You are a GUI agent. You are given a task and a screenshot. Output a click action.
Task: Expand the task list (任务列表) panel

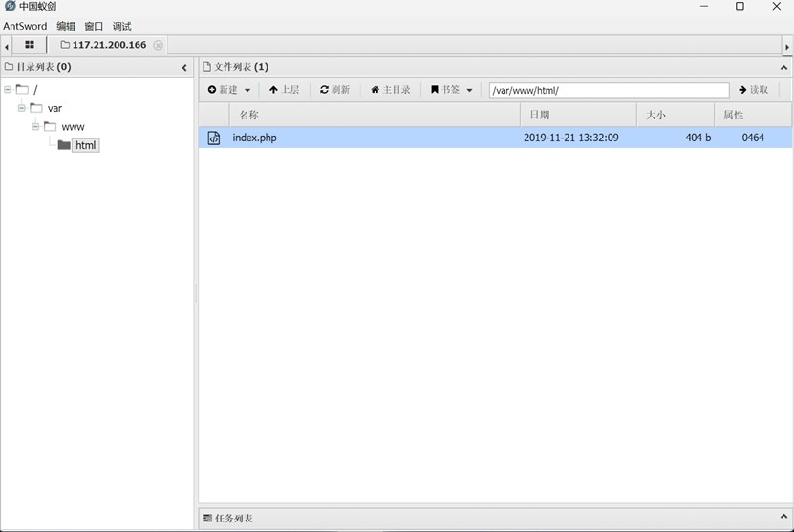(783, 517)
